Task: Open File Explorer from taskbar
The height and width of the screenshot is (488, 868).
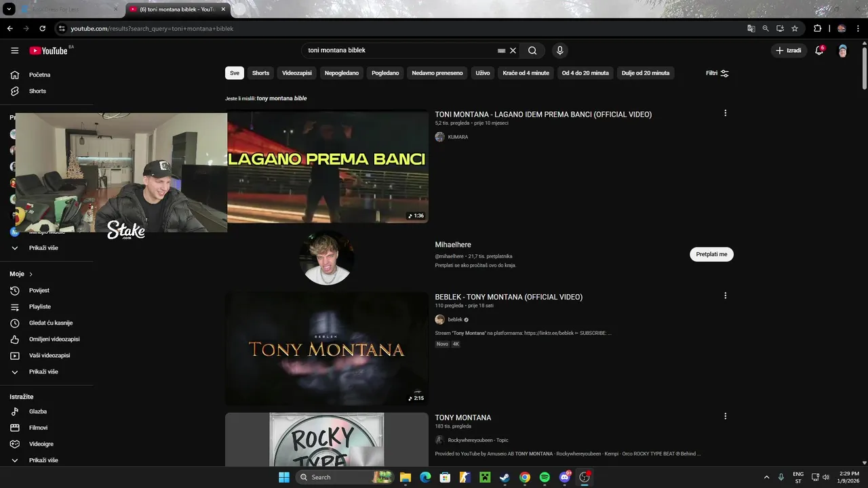Action: [x=405, y=477]
